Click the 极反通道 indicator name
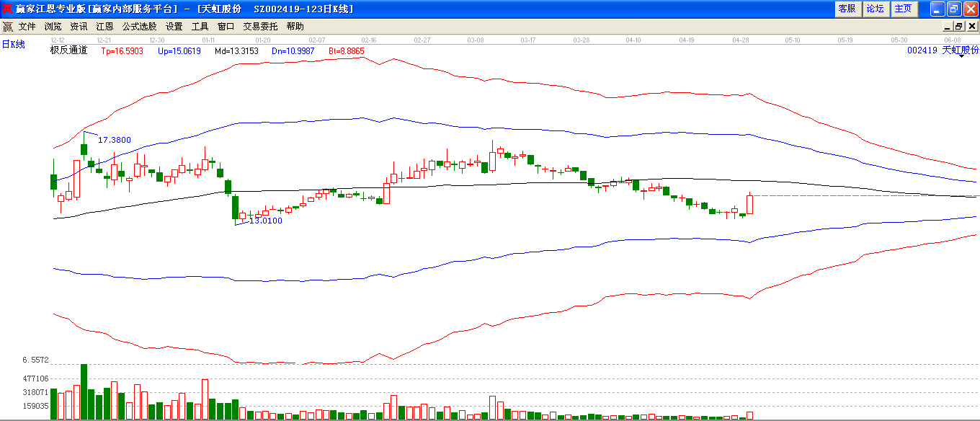 tap(68, 50)
